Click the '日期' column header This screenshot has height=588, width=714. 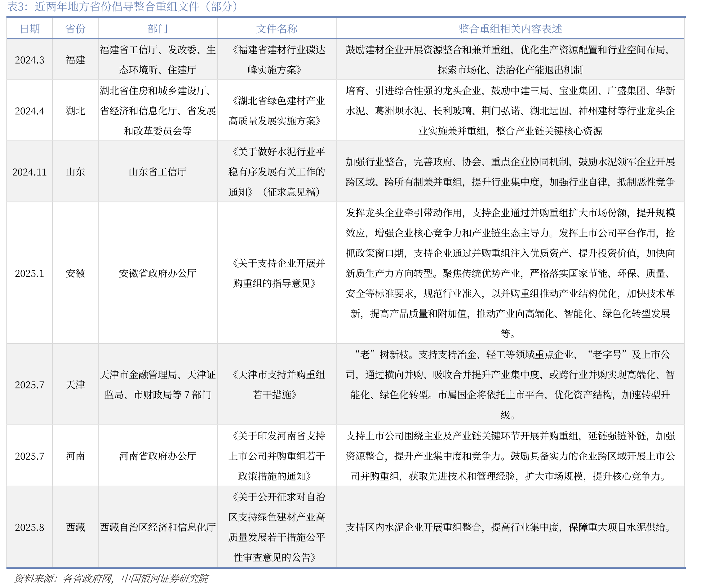pos(30,29)
